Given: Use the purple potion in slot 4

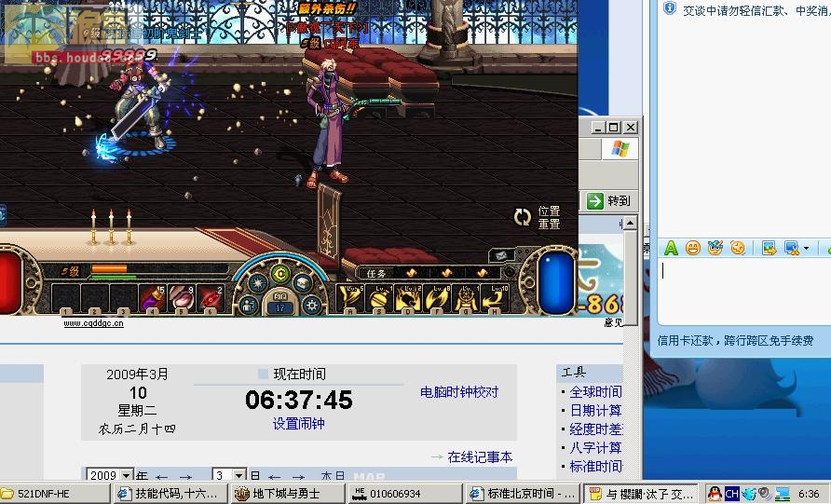Looking at the screenshot, I should click(x=152, y=298).
